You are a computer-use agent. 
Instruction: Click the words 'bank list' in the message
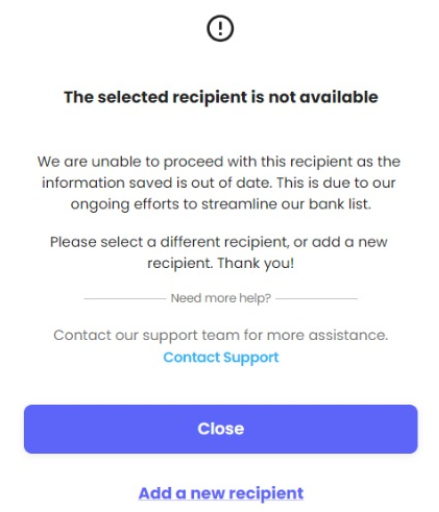pyautogui.click(x=340, y=204)
